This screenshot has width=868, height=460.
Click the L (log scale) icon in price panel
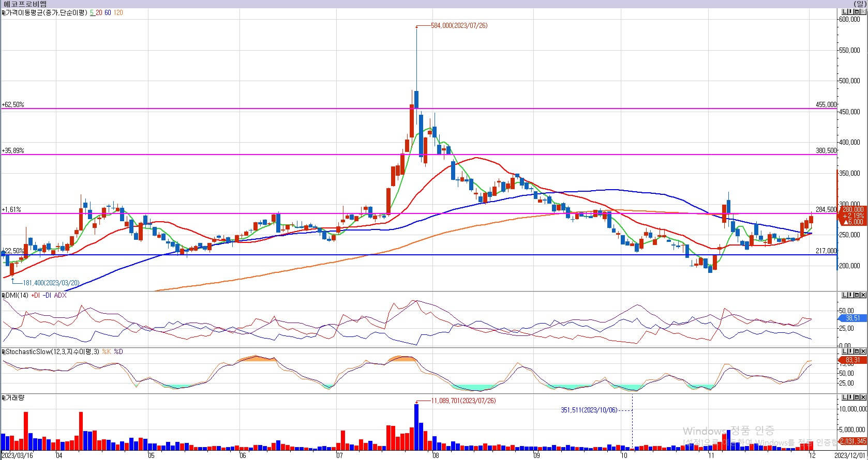845,12
